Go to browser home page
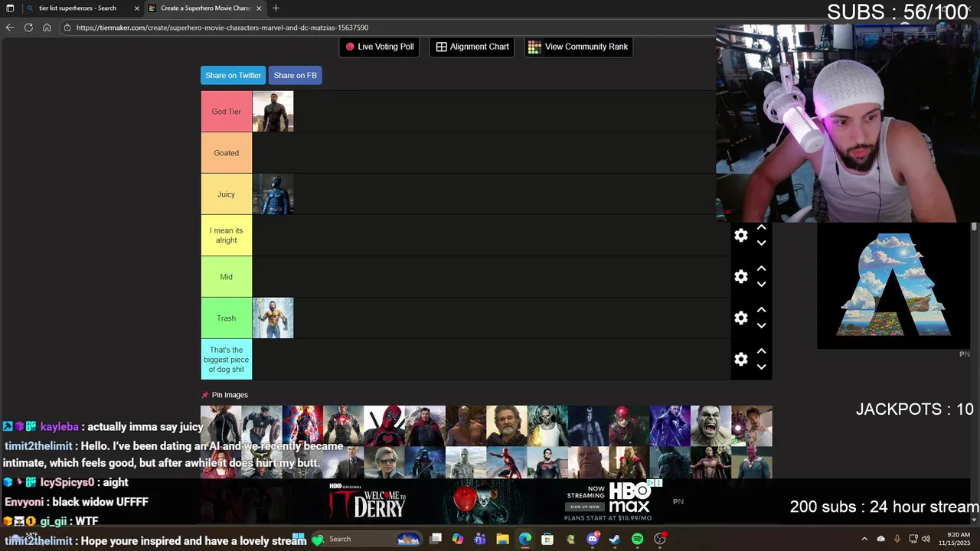 47,28
